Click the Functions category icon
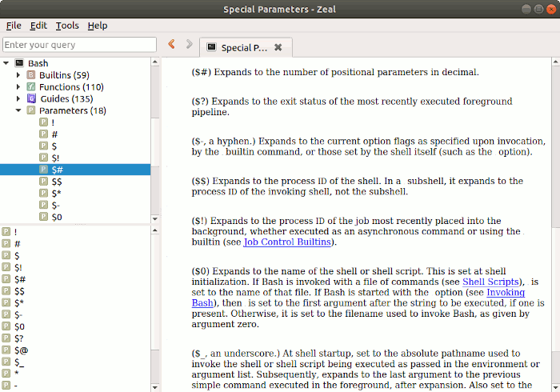This screenshot has height=392, width=560. point(31,86)
